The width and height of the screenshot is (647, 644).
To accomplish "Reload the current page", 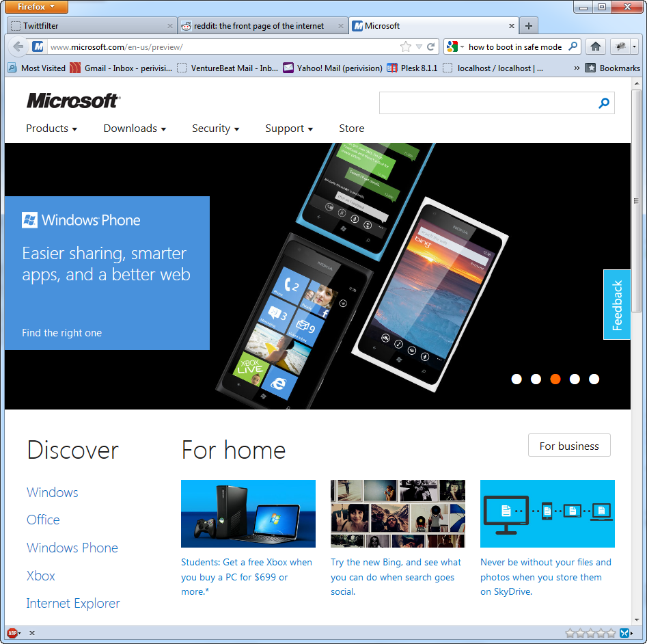I will pyautogui.click(x=431, y=46).
